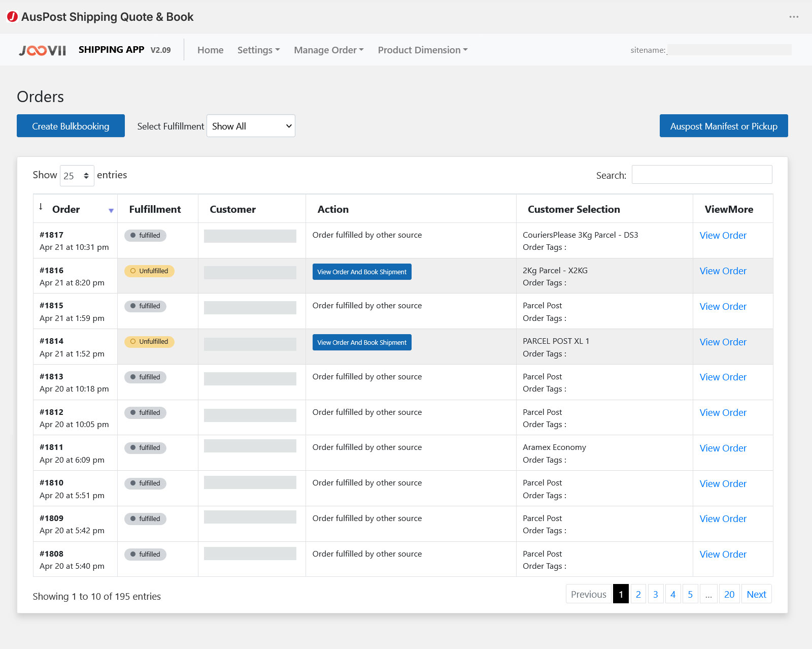Click Auspost Manifest or Pickup button
This screenshot has height=649, width=812.
pyautogui.click(x=723, y=126)
